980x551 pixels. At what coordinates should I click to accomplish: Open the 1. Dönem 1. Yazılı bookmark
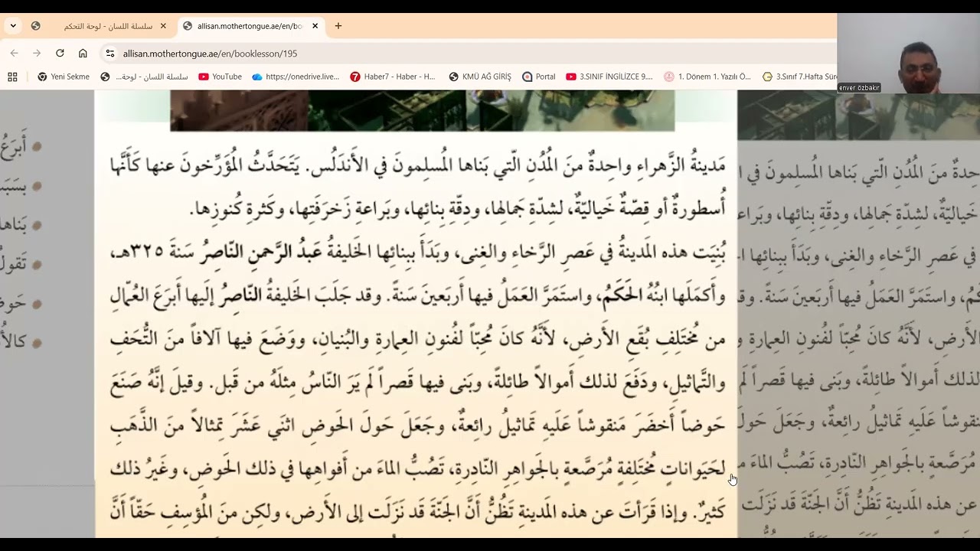click(x=707, y=77)
